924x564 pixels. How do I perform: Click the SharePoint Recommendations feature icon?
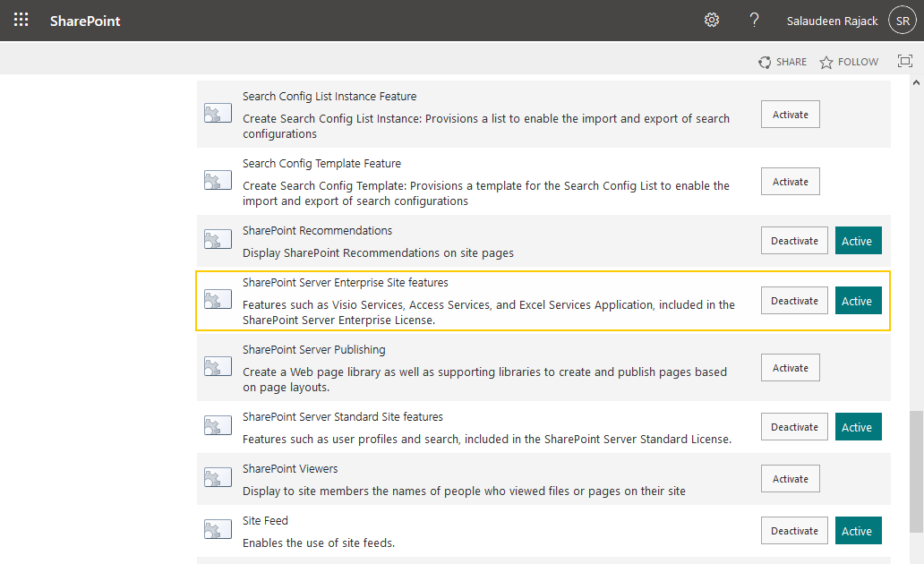pos(217,239)
